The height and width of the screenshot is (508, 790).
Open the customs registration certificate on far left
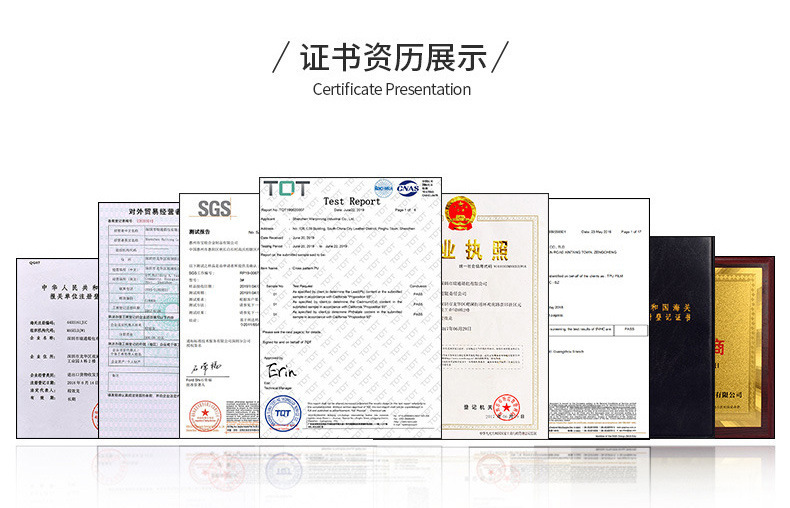[57, 348]
